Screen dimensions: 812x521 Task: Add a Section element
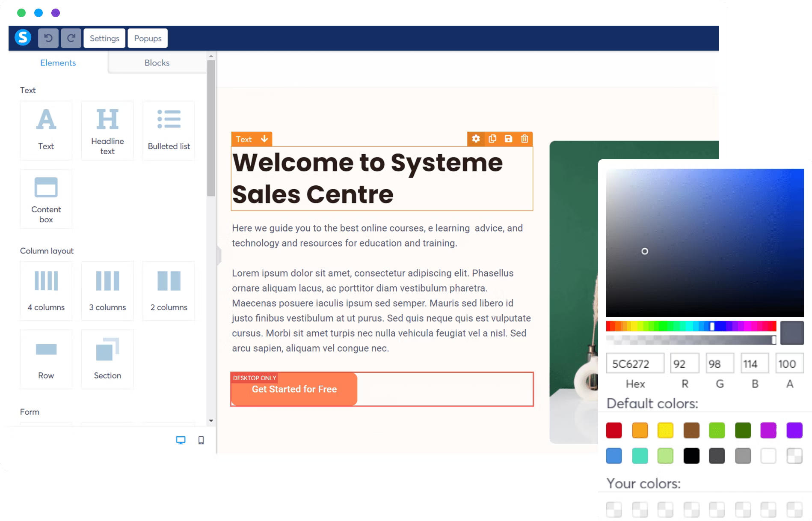107,359
